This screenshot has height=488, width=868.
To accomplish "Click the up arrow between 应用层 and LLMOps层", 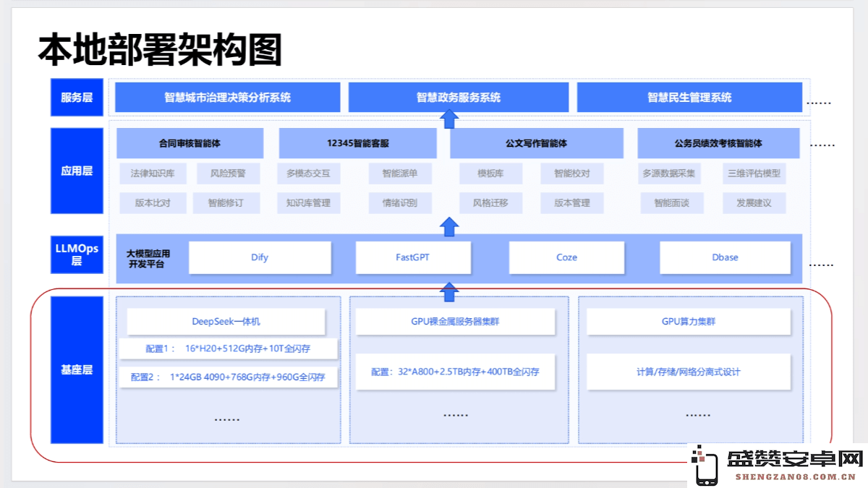I will pos(450,226).
